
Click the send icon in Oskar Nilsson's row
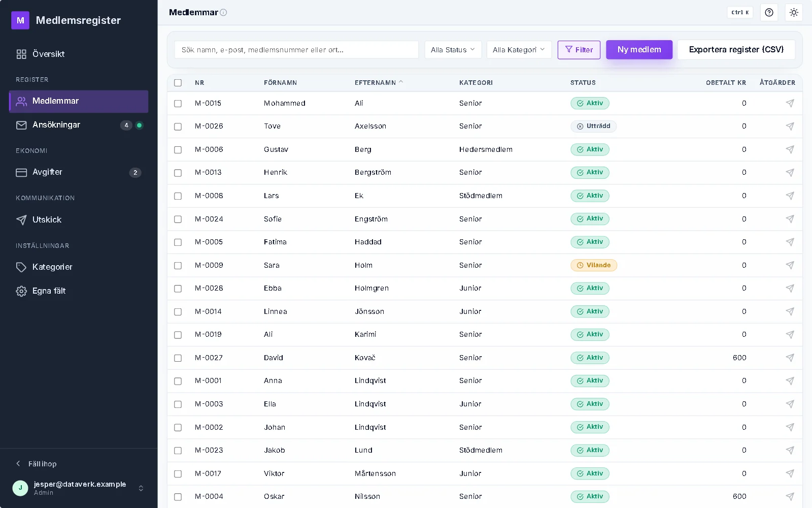tap(790, 496)
